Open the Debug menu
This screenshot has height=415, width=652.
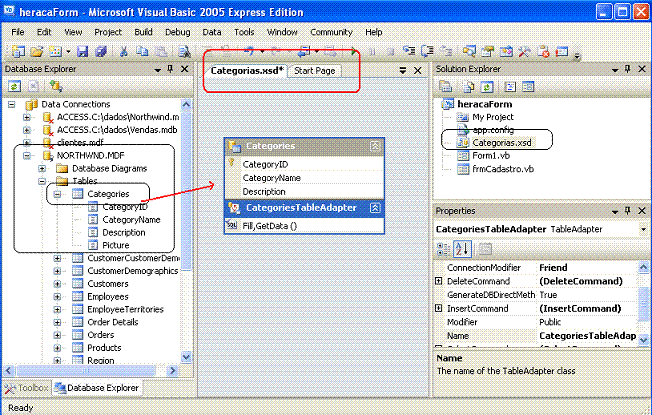pos(178,32)
